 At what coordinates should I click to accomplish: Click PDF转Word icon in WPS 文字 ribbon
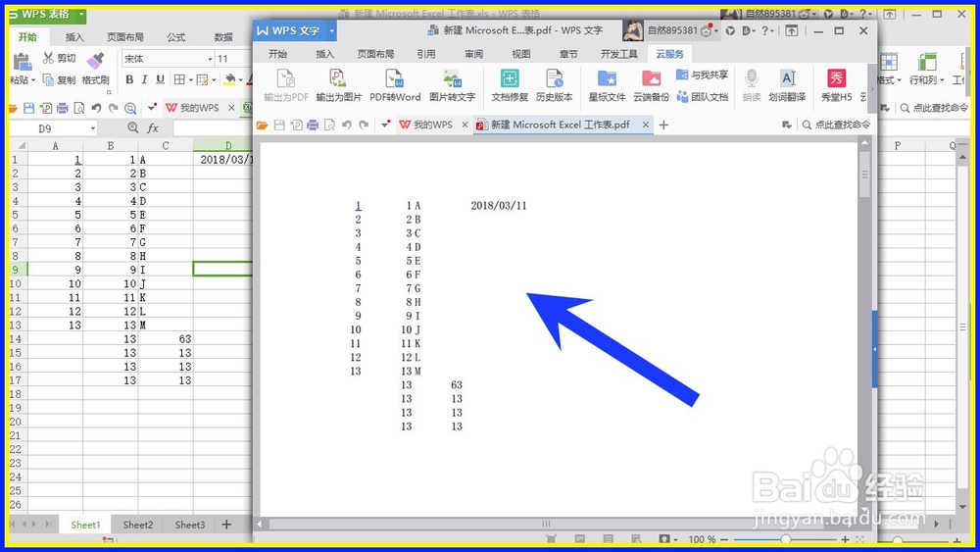click(x=394, y=78)
